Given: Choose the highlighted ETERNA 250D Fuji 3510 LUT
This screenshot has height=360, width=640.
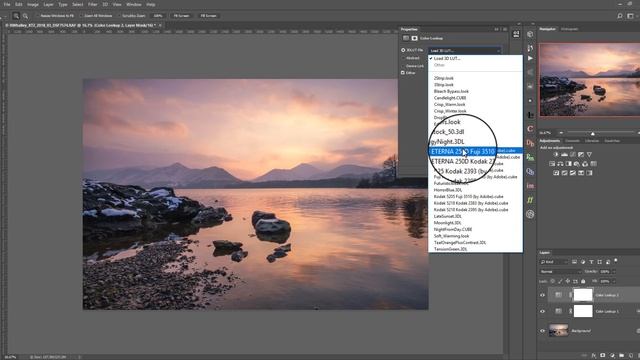Looking at the screenshot, I should pyautogui.click(x=476, y=151).
